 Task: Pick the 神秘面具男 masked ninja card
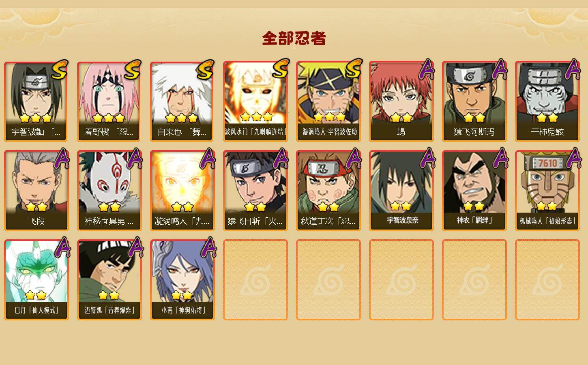(x=109, y=191)
